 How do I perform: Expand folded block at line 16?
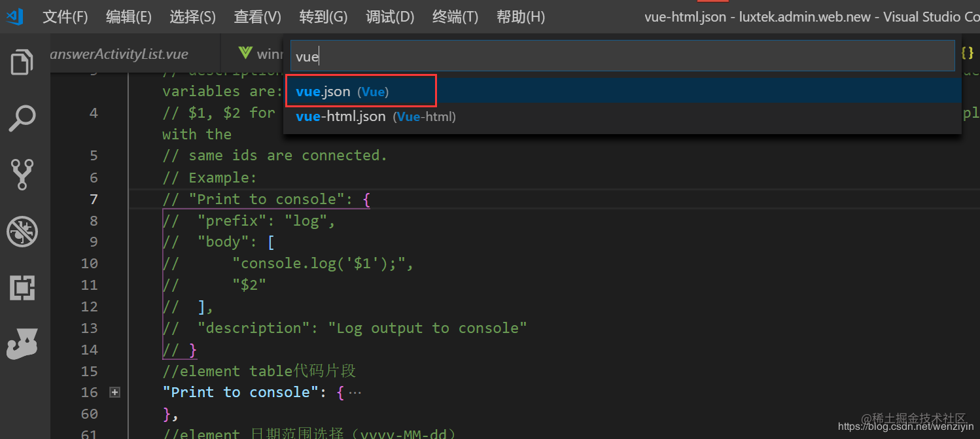pos(114,393)
